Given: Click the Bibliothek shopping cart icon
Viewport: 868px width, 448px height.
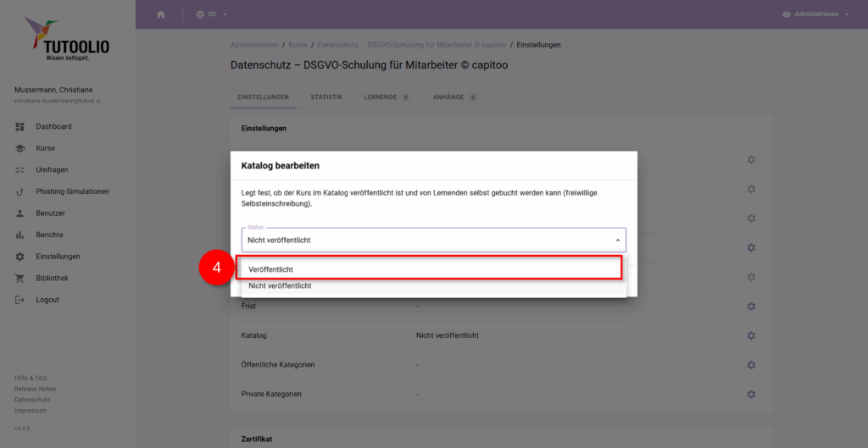Looking at the screenshot, I should coord(20,279).
